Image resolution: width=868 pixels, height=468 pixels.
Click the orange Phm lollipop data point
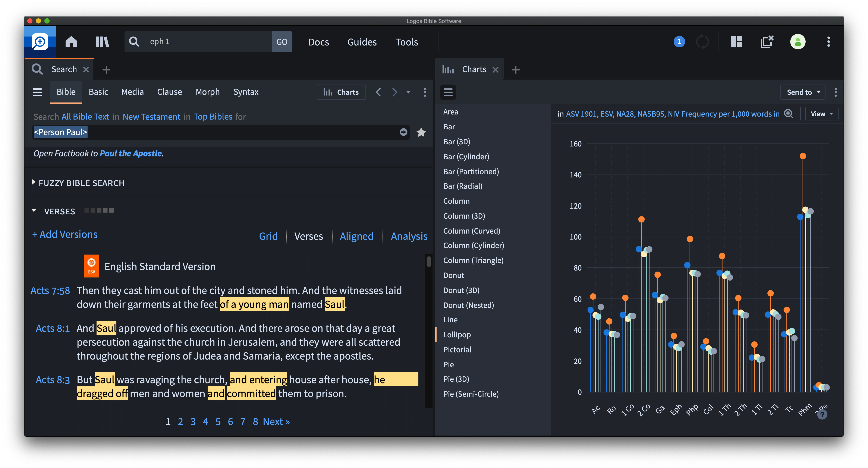coord(803,156)
